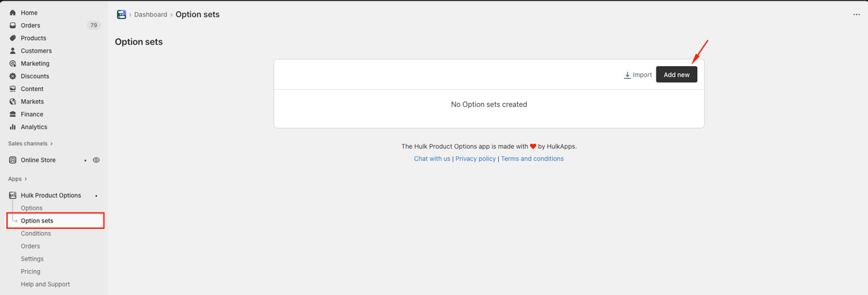Viewport: 868px width, 295px height.
Task: Open the three-dot more actions menu
Action: pos(856,15)
